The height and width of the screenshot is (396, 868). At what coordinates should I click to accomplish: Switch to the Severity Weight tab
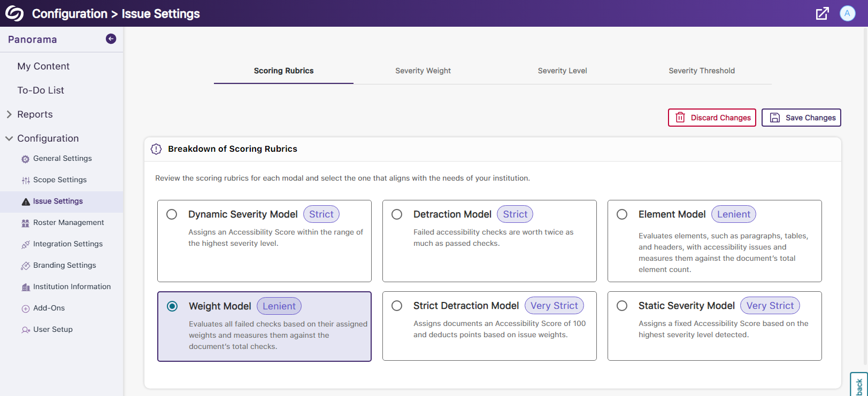click(423, 71)
